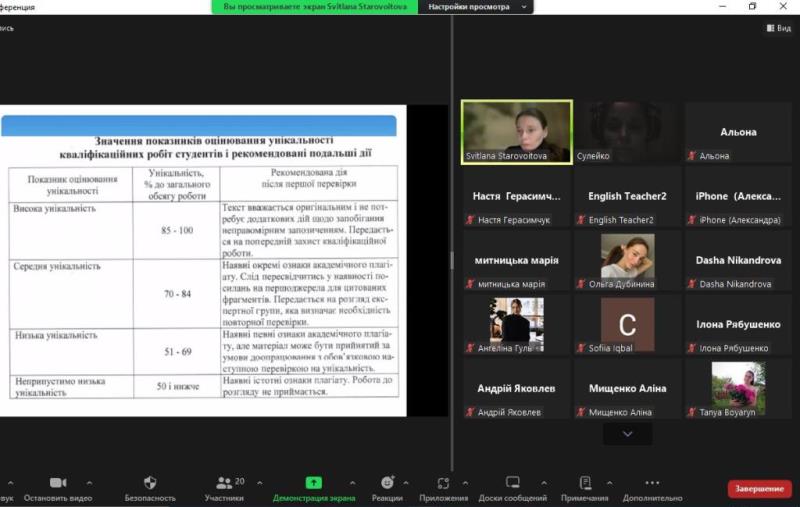800x507 pixels.
Task: Restore the Zoom window size
Action: [x=752, y=6]
